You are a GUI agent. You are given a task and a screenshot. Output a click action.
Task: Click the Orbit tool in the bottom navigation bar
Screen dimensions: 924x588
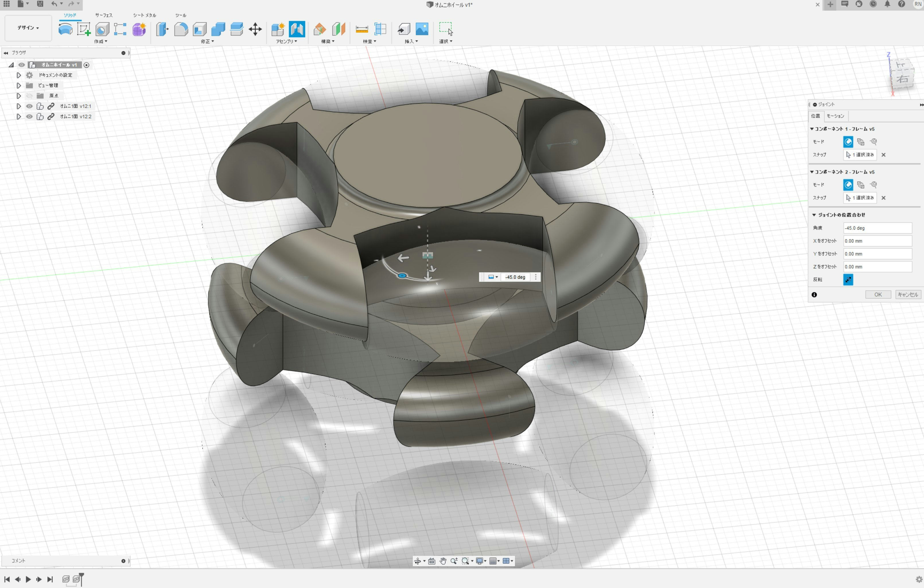click(x=417, y=561)
